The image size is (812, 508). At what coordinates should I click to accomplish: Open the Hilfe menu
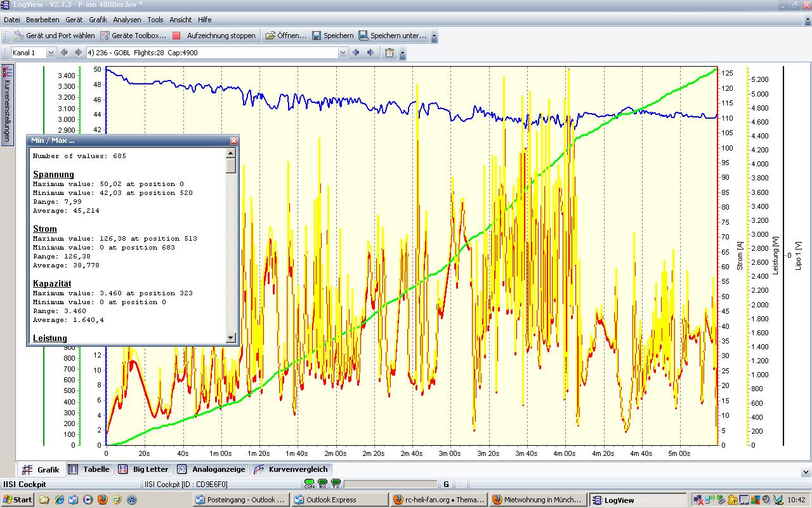click(x=205, y=20)
